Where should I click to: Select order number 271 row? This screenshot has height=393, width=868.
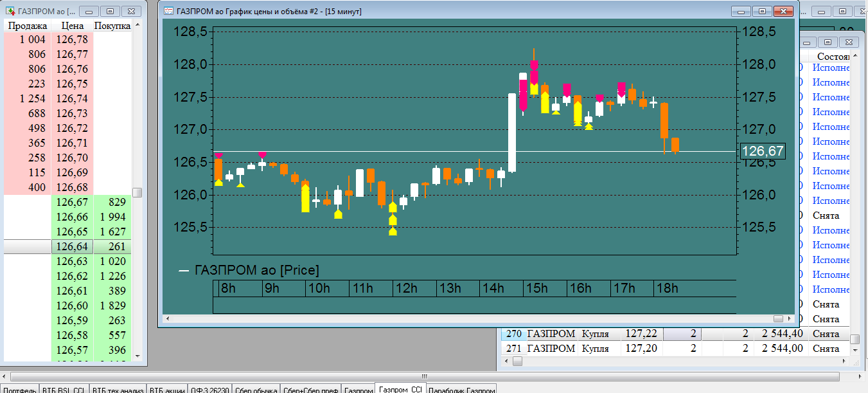point(675,348)
